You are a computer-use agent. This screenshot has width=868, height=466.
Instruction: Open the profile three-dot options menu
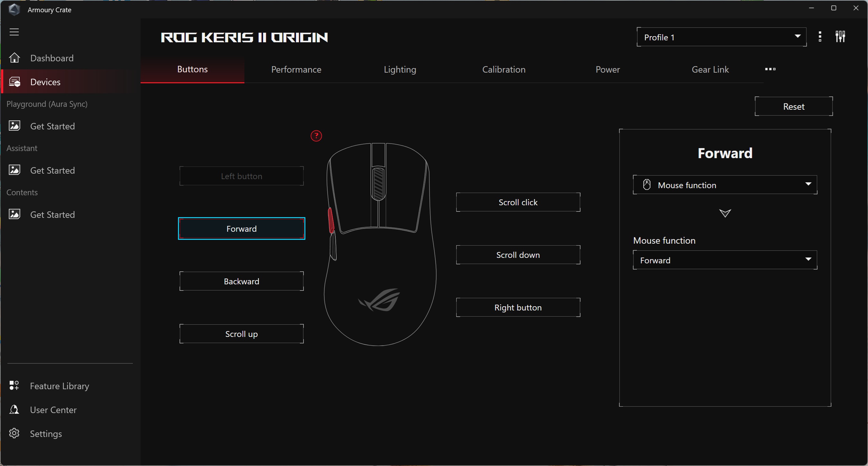tap(820, 36)
